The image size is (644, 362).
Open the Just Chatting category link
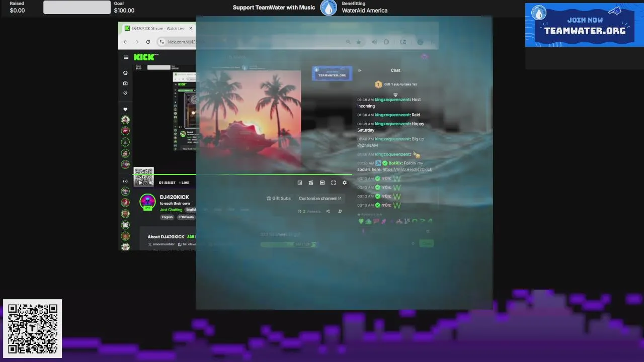tap(171, 210)
